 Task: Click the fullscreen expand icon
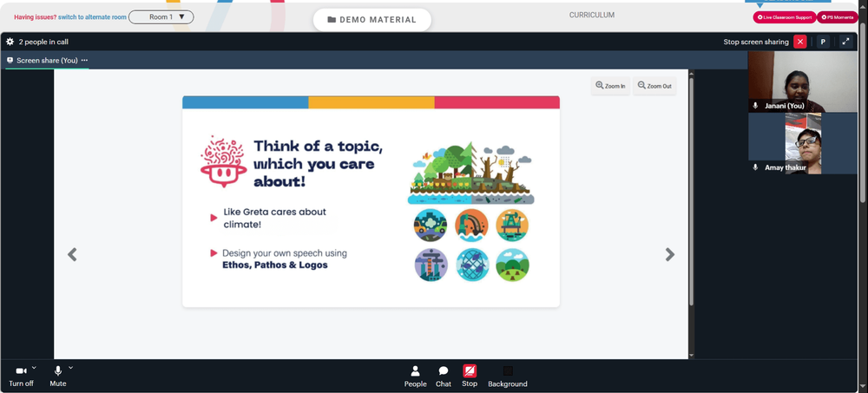(845, 42)
